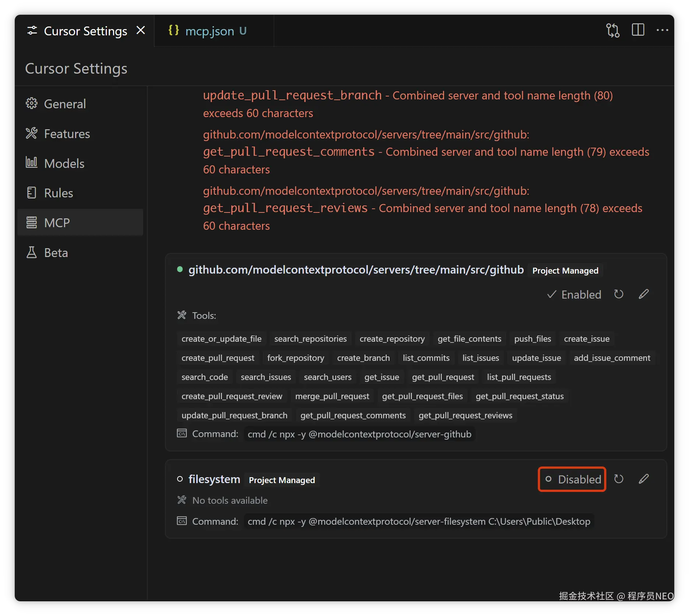
Task: Open the split editor layout icon
Action: [x=638, y=30]
